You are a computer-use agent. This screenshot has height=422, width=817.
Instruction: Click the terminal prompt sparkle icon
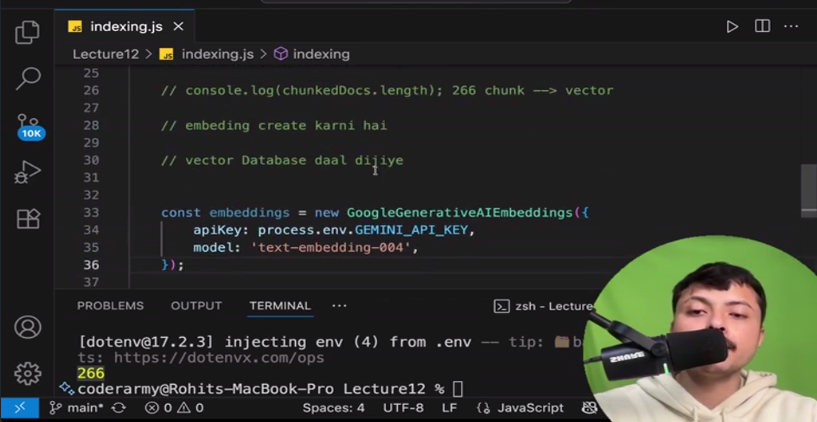[x=67, y=388]
